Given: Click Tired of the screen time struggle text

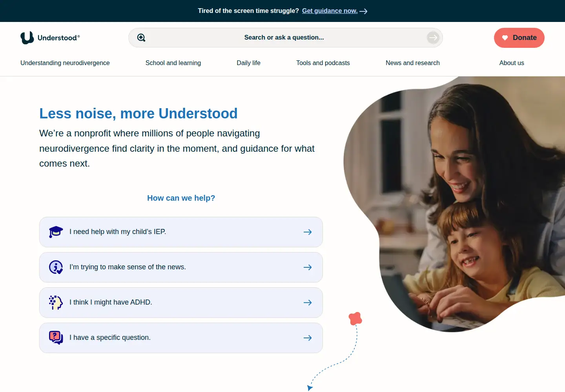Looking at the screenshot, I should click(x=248, y=11).
